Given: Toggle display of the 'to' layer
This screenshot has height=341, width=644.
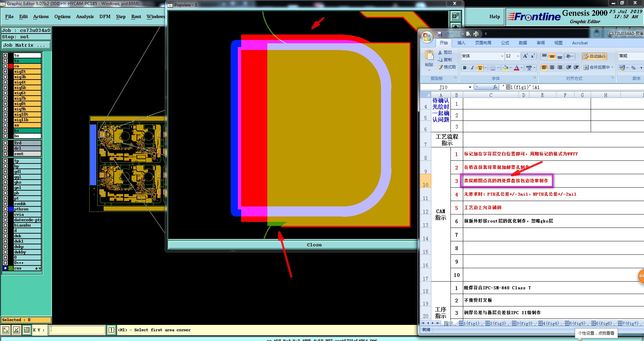Looking at the screenshot, I should tap(5, 55).
